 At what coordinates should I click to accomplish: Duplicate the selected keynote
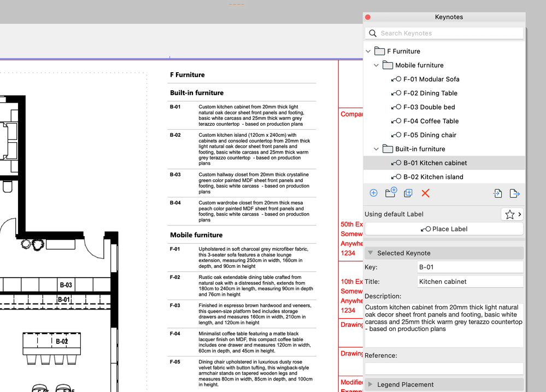408,192
